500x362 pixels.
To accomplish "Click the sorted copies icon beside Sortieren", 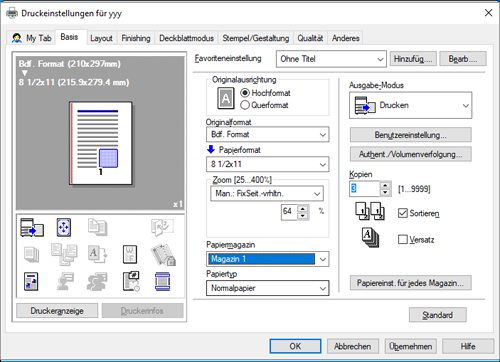I will (x=370, y=211).
